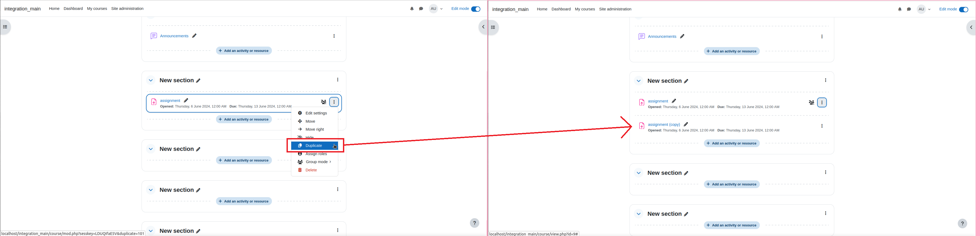This screenshot has width=980, height=236.
Task: Edit Announcements title pencil in right screenshot
Action: pyautogui.click(x=682, y=37)
